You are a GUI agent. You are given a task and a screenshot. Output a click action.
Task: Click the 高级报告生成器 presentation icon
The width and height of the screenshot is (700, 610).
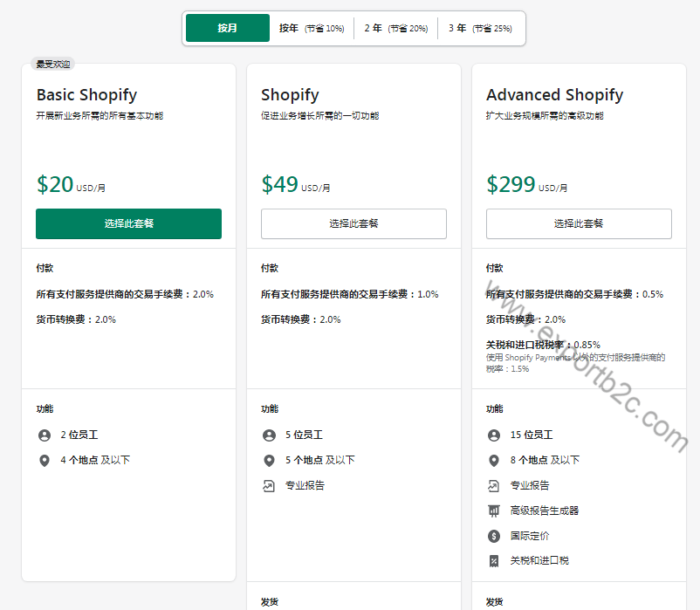(494, 511)
